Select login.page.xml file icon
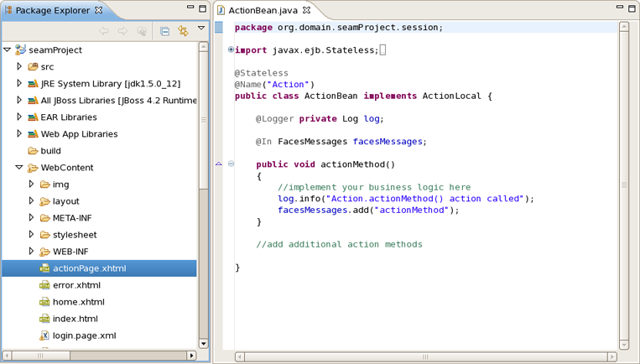The width and height of the screenshot is (640, 364). pyautogui.click(x=44, y=335)
